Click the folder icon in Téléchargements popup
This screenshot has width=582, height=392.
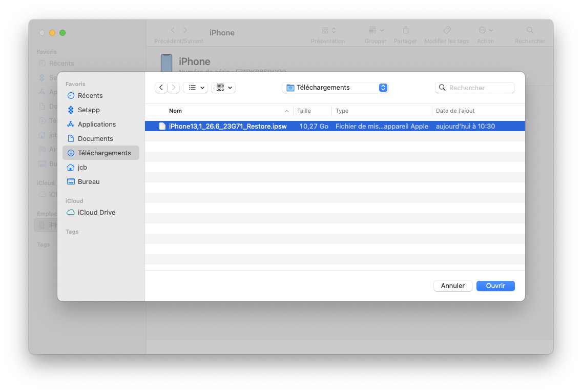(x=290, y=88)
